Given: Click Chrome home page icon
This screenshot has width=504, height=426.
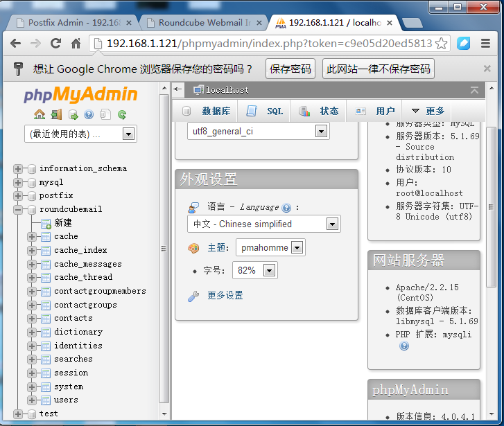Looking at the screenshot, I should [76, 43].
